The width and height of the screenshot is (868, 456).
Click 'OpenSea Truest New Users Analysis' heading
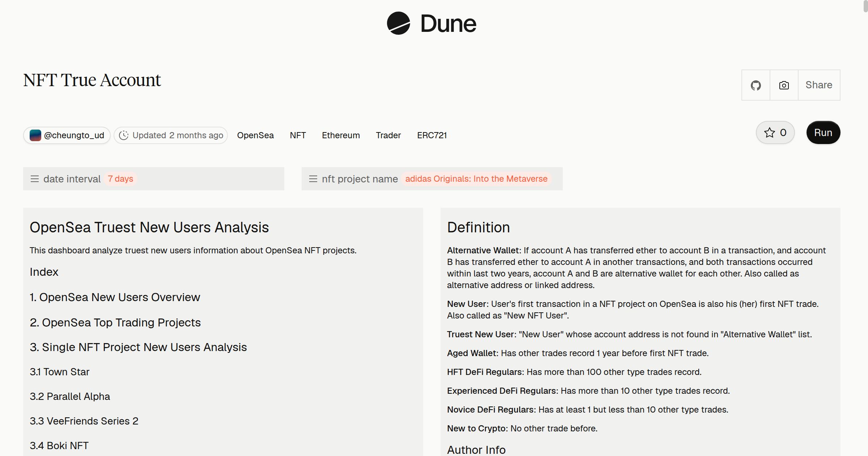pyautogui.click(x=149, y=227)
